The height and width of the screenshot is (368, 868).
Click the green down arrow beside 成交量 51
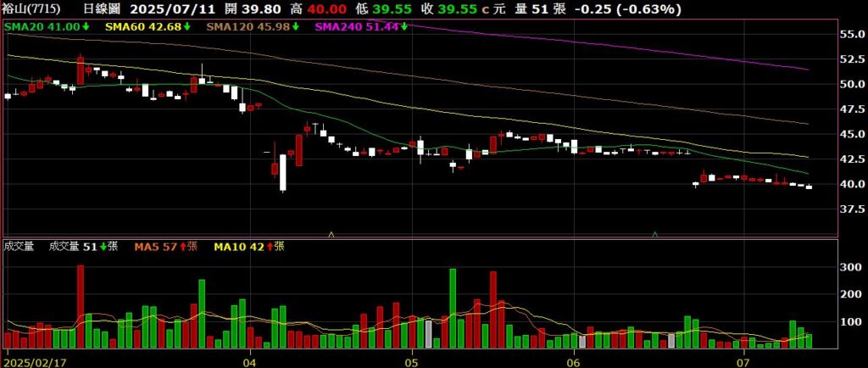(103, 247)
